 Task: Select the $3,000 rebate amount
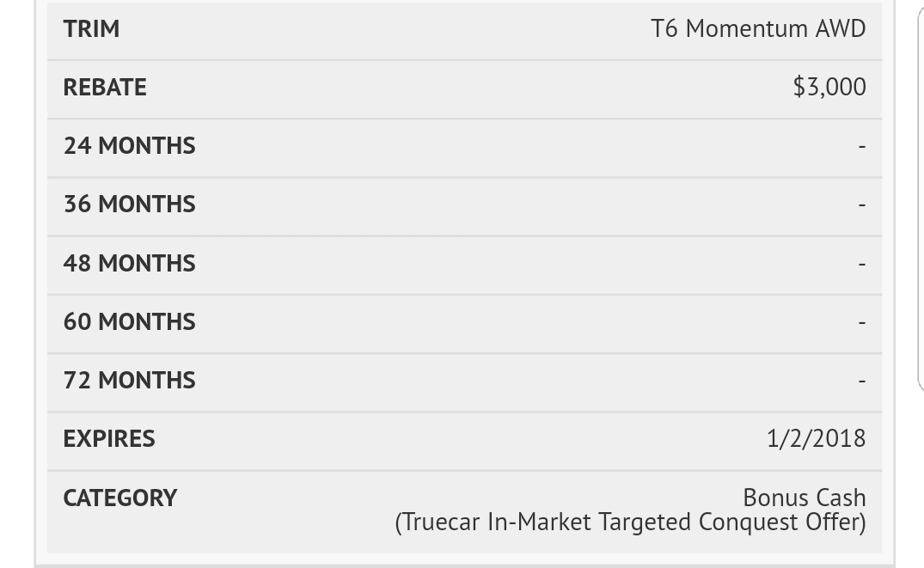click(829, 87)
